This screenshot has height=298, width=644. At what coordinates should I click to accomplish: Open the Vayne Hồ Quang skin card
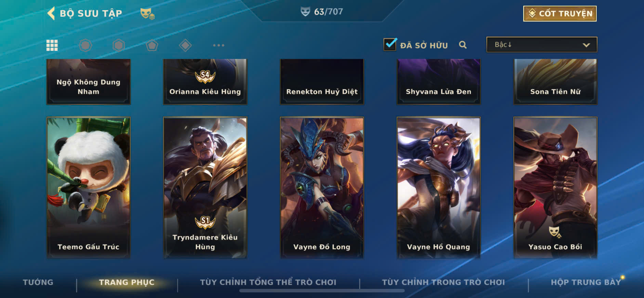pos(438,188)
